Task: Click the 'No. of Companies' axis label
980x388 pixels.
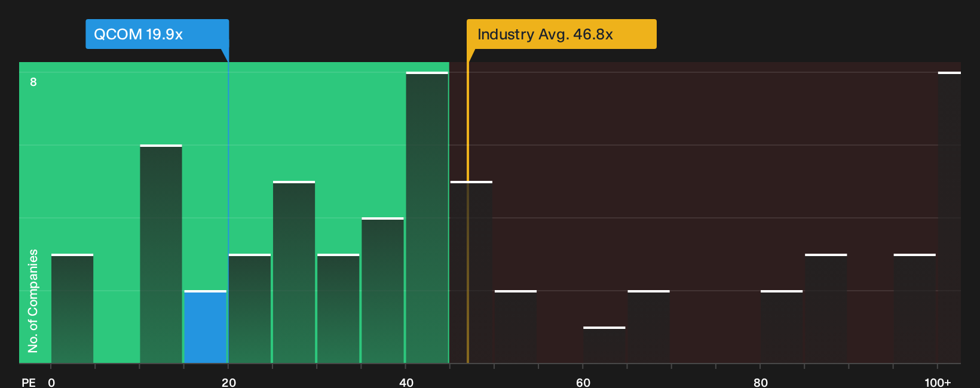Action: [x=33, y=301]
